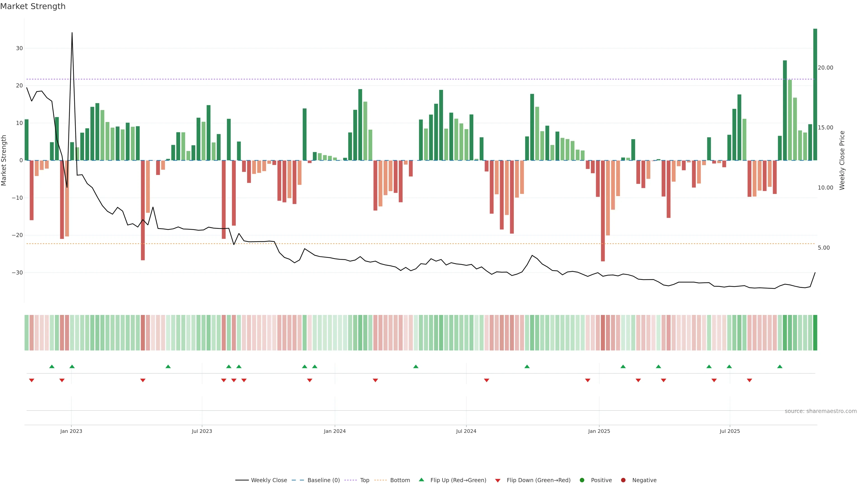Open the sharemaestro.com source text
Screen dimensions: 868x488
pyautogui.click(x=821, y=411)
